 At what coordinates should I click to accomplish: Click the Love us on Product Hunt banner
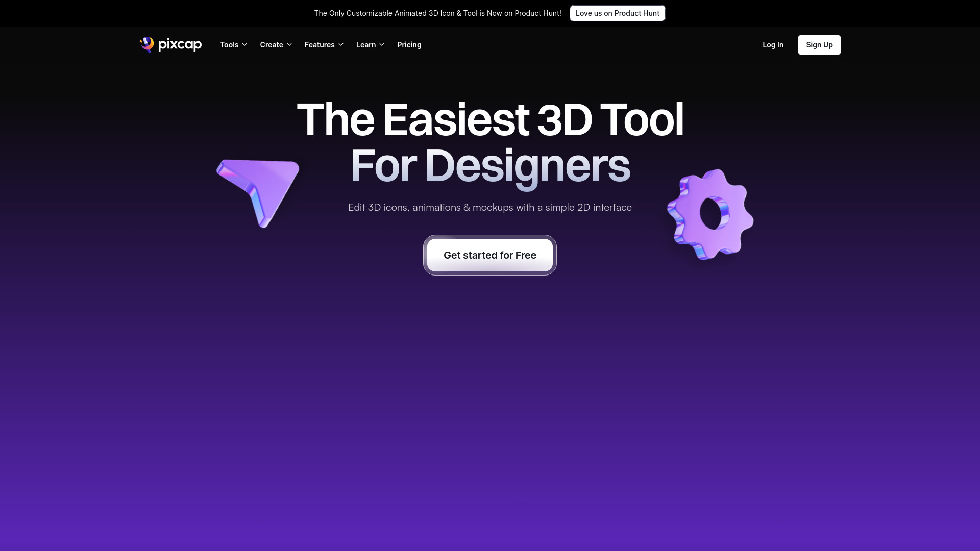[617, 13]
